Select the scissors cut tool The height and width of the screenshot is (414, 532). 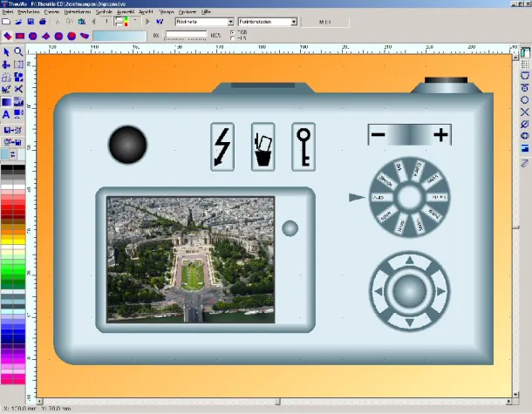(18, 90)
